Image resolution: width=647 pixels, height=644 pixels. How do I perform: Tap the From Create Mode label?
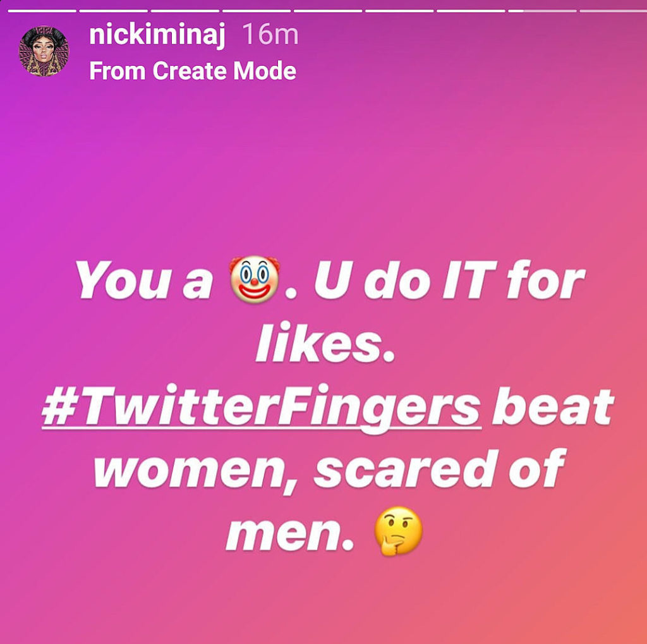pyautogui.click(x=193, y=71)
